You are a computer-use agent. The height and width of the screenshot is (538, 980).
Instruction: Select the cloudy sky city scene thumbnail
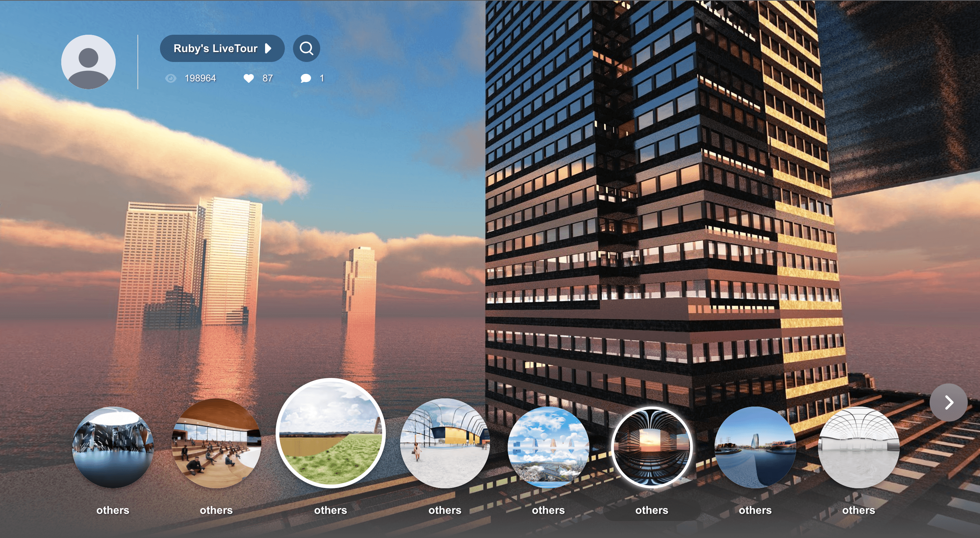pos(548,447)
